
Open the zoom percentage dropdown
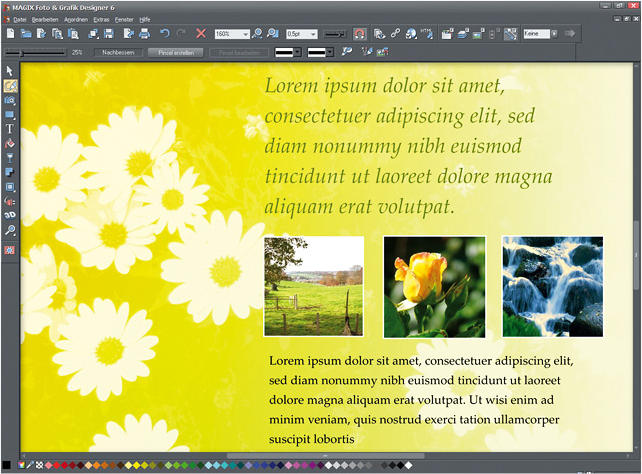click(246, 34)
